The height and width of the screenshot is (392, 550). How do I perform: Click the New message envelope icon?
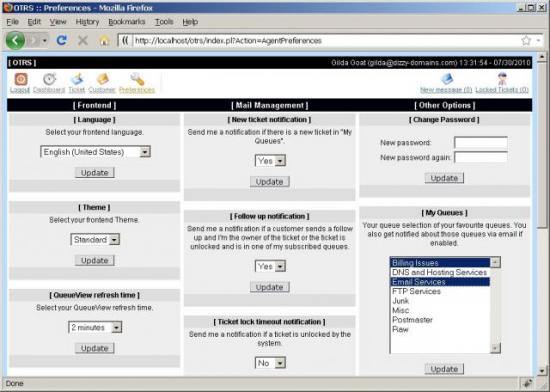pyautogui.click(x=447, y=79)
